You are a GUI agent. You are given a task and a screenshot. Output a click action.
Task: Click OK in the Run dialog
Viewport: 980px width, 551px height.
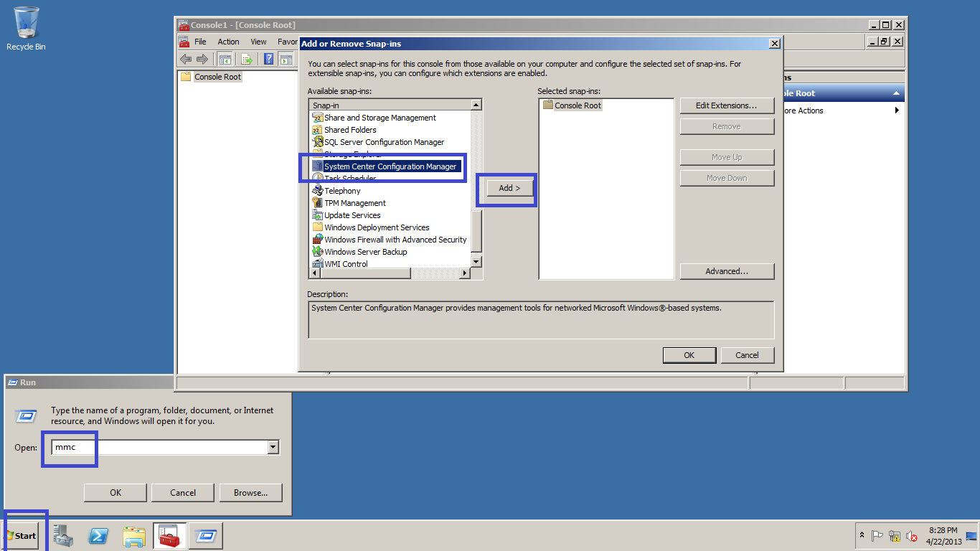click(116, 493)
